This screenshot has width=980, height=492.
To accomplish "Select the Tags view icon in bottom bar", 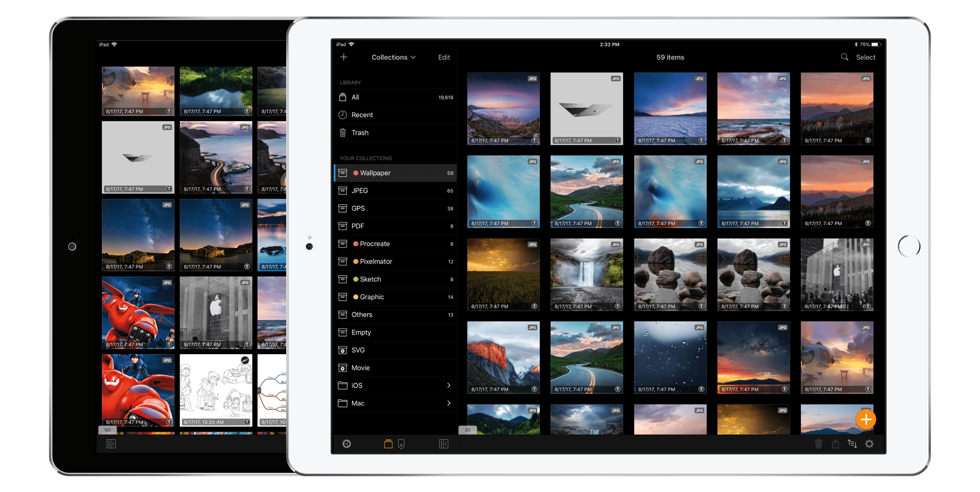I will click(x=401, y=444).
